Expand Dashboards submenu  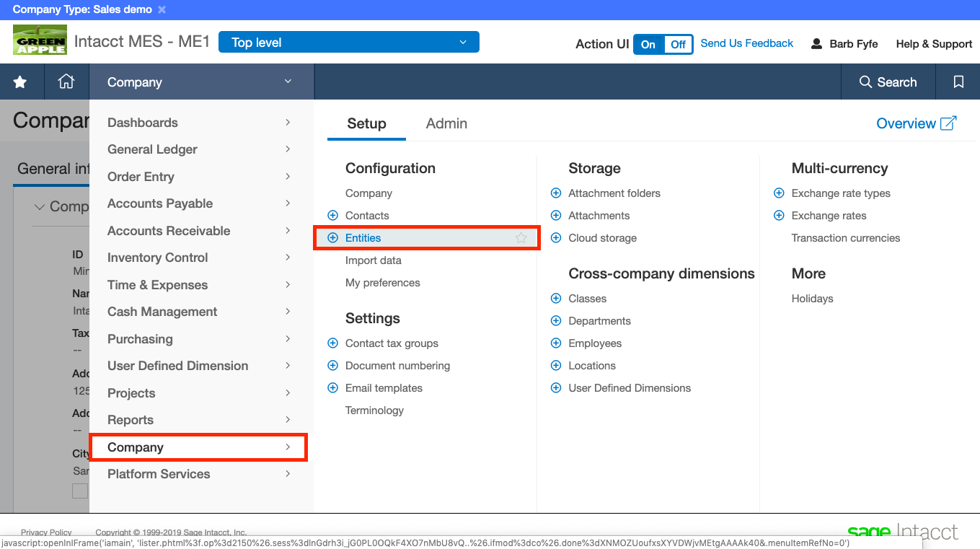click(x=288, y=123)
